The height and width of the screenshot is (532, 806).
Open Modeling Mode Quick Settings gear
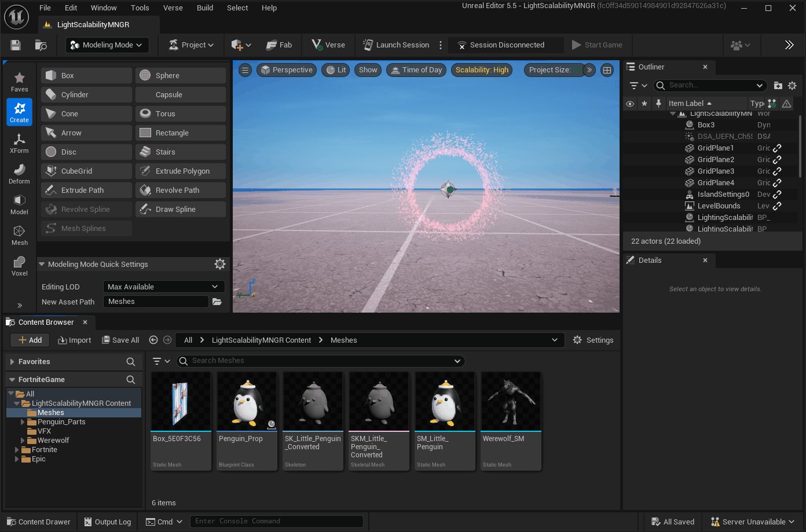(219, 264)
